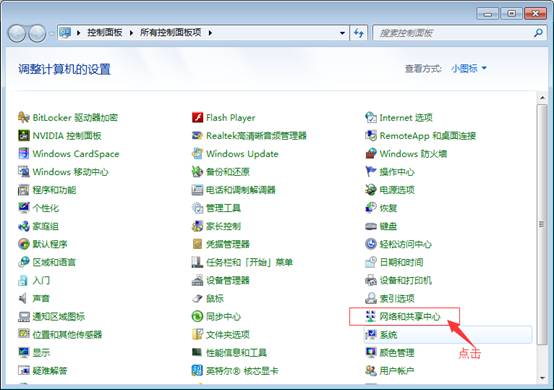
Task: Open the Windows 移动中心 icon
Action: [x=24, y=172]
